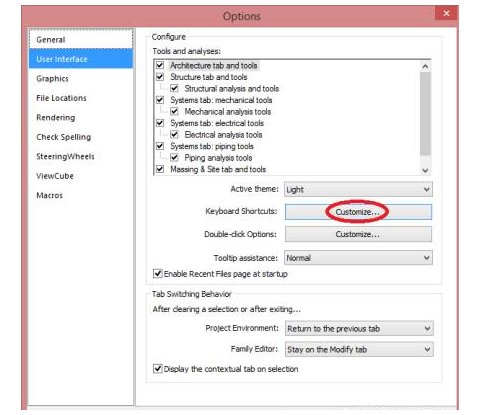The image size is (502, 415).
Task: Expand the Project Environment dropdown
Action: click(359, 329)
